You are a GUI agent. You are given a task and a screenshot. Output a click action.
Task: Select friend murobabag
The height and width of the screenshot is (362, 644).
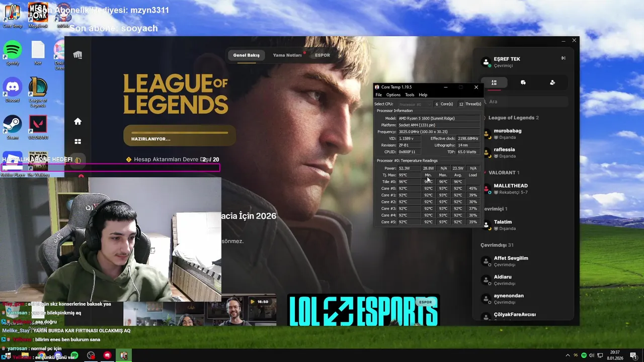click(523, 134)
